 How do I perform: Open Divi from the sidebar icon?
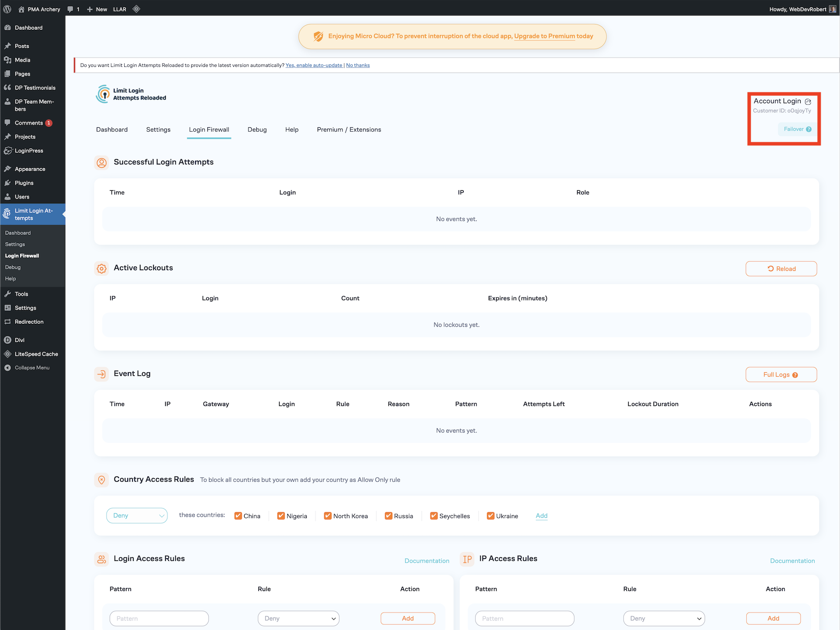click(7, 340)
